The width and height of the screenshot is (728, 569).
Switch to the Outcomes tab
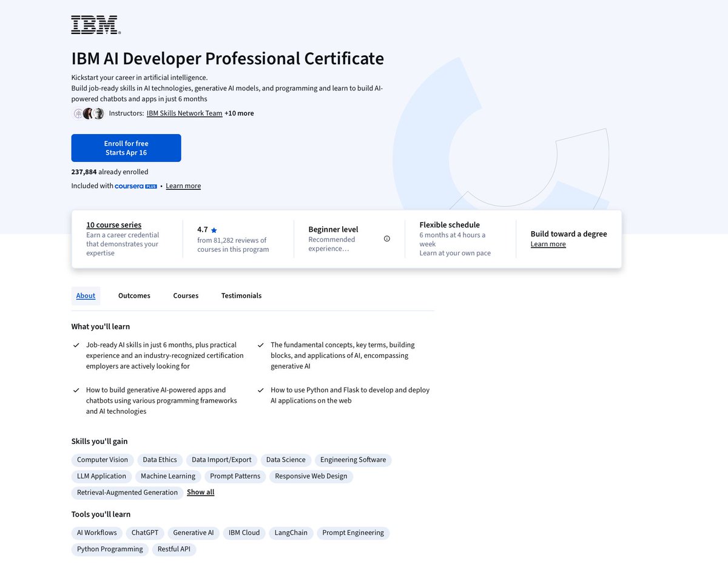pyautogui.click(x=134, y=295)
